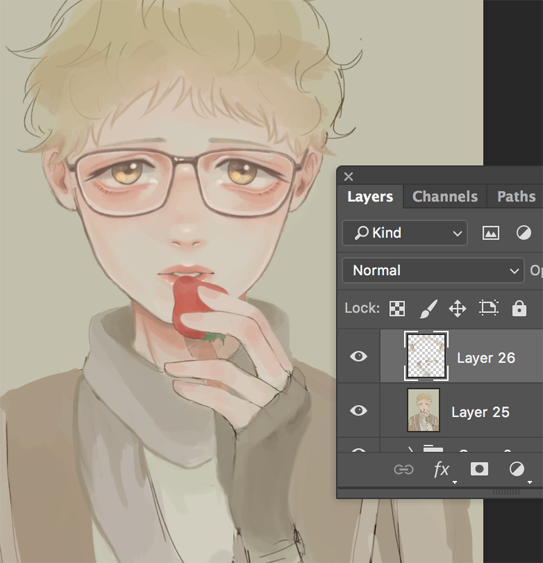Hide Layer 25 via eye icon
Image resolution: width=543 pixels, height=563 pixels.
358,410
